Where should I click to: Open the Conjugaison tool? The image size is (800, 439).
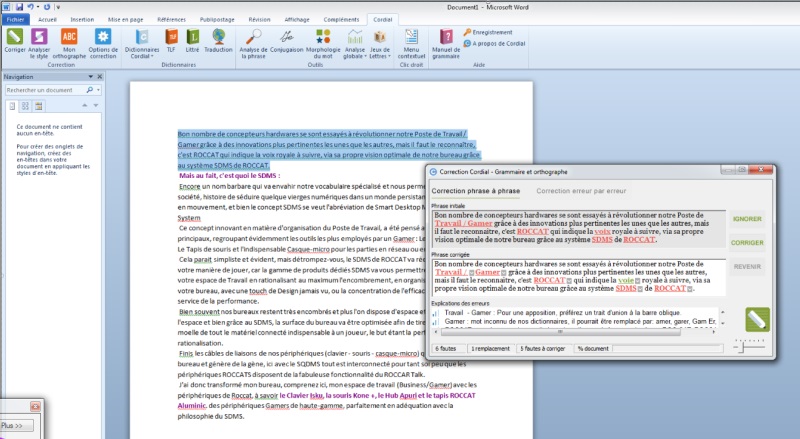click(286, 41)
